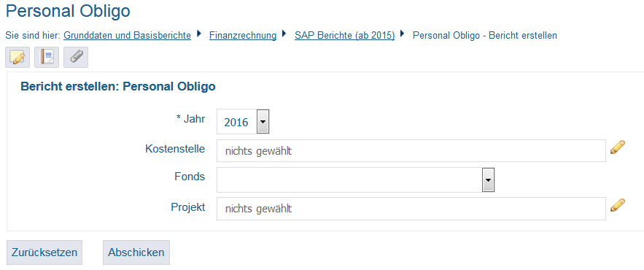Open the Jahr dropdown arrow
This screenshot has height=270, width=644.
263,122
